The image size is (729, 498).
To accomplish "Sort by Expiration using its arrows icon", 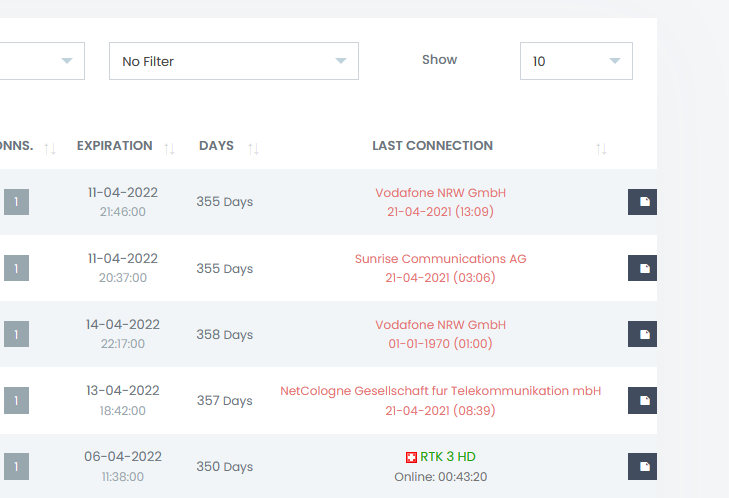I will pos(169,148).
